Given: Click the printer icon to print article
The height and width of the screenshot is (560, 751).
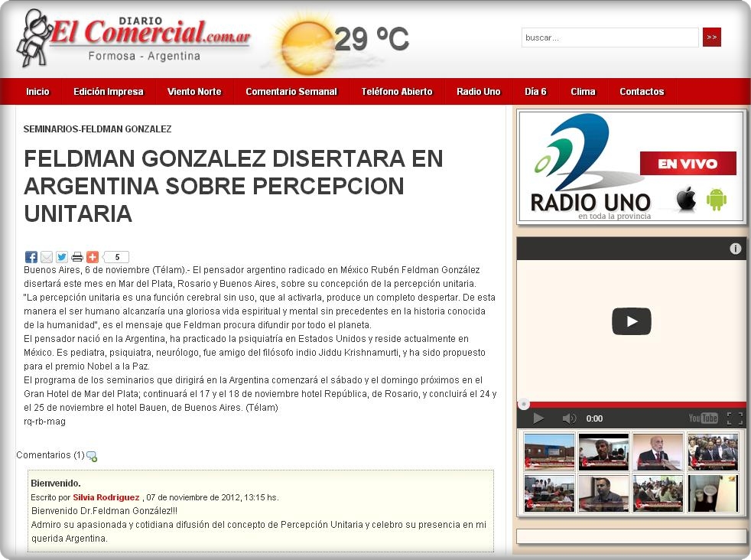Looking at the screenshot, I should (77, 257).
